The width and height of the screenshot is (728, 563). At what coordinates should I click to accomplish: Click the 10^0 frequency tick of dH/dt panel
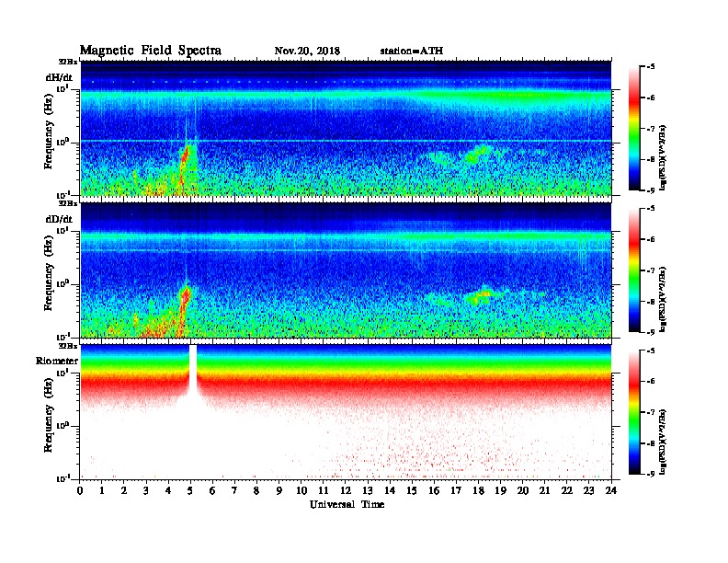[63, 143]
